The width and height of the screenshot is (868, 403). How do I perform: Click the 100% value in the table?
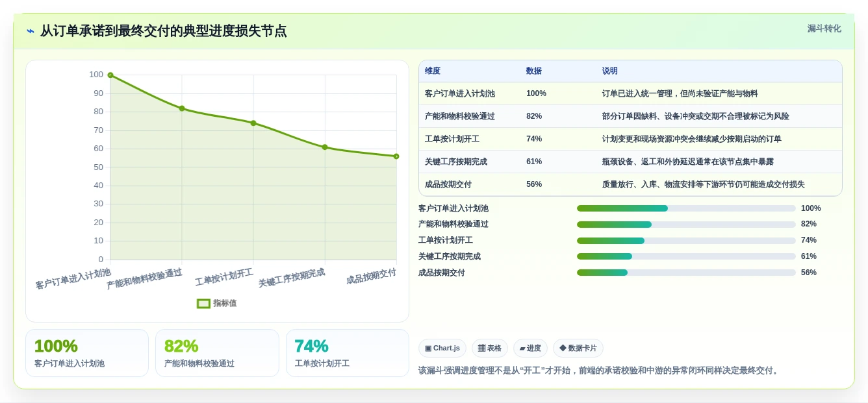536,94
